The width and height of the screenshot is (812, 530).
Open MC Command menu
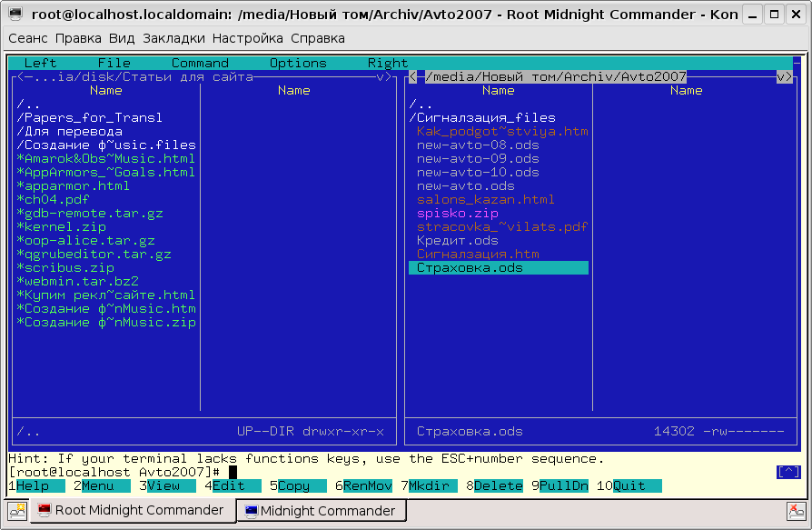coord(200,64)
